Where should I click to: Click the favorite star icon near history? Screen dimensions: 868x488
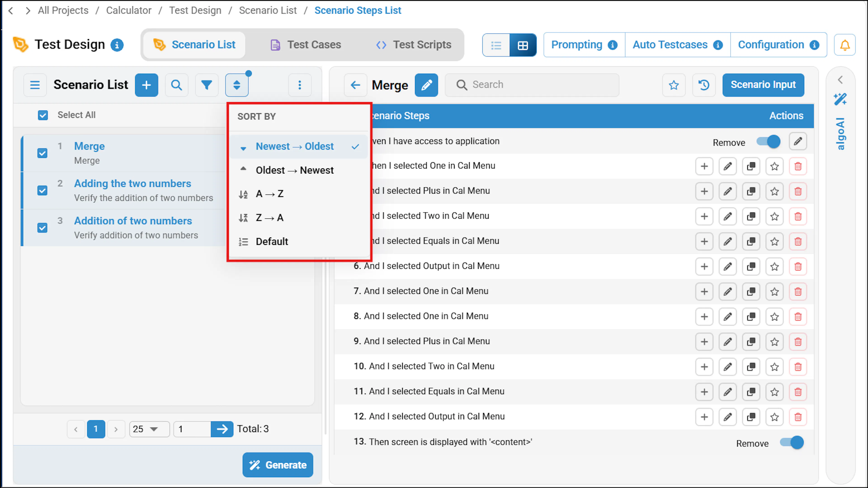coord(674,85)
